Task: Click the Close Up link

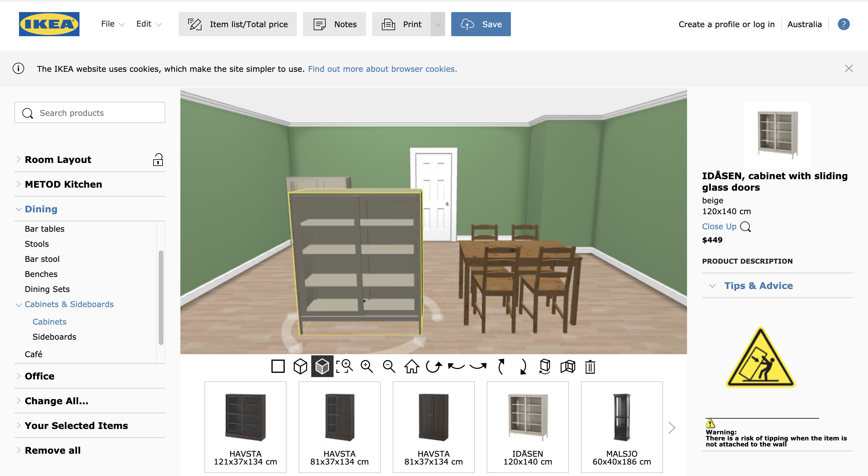Action: (719, 227)
